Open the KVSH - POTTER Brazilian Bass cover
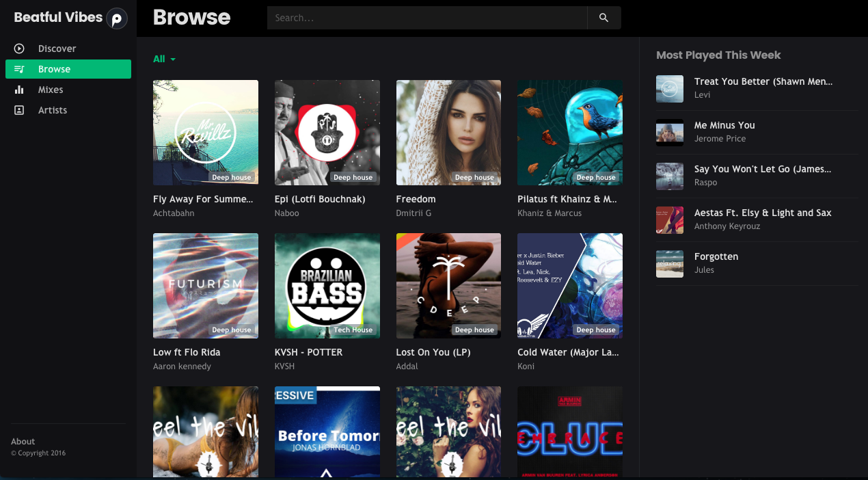Screen dimensions: 868x480 click(327, 284)
